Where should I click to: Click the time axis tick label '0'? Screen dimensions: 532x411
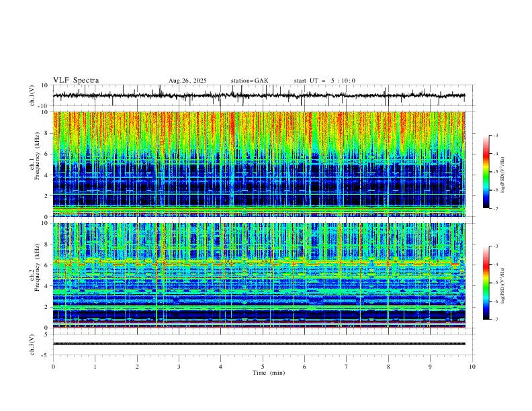[53, 367]
